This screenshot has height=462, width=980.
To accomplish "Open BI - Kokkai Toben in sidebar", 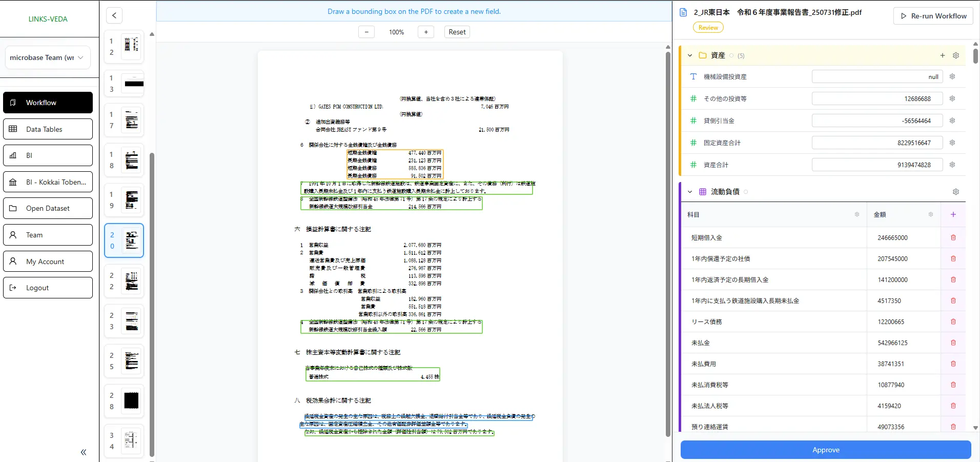I will 48,182.
